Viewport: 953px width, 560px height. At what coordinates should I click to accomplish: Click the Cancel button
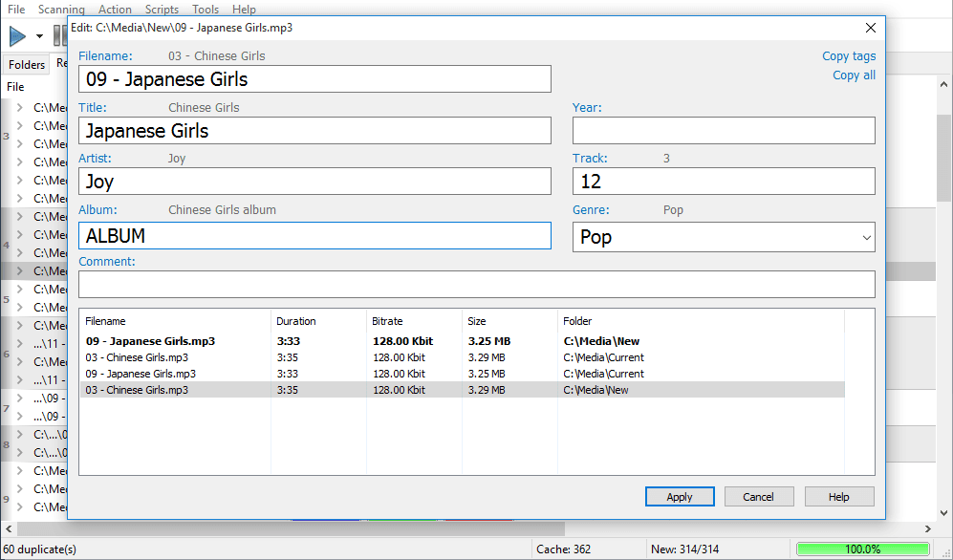point(759,497)
